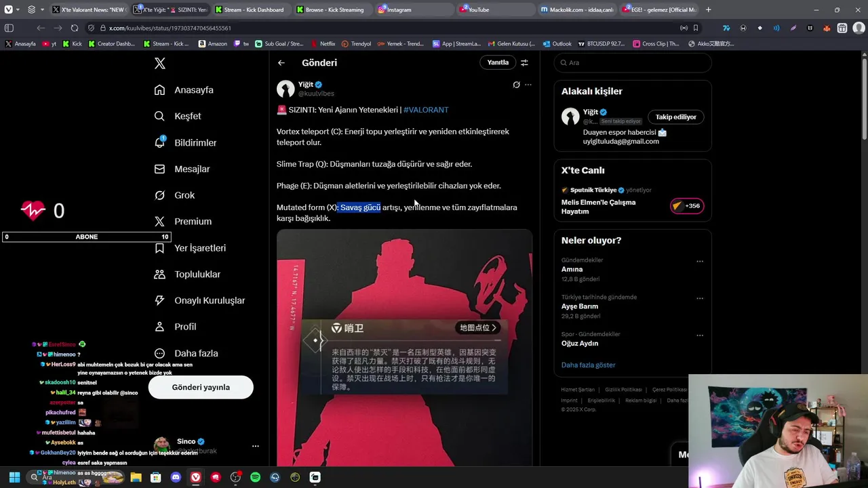Reload the page
The height and width of the screenshot is (488, 868).
coord(74,28)
